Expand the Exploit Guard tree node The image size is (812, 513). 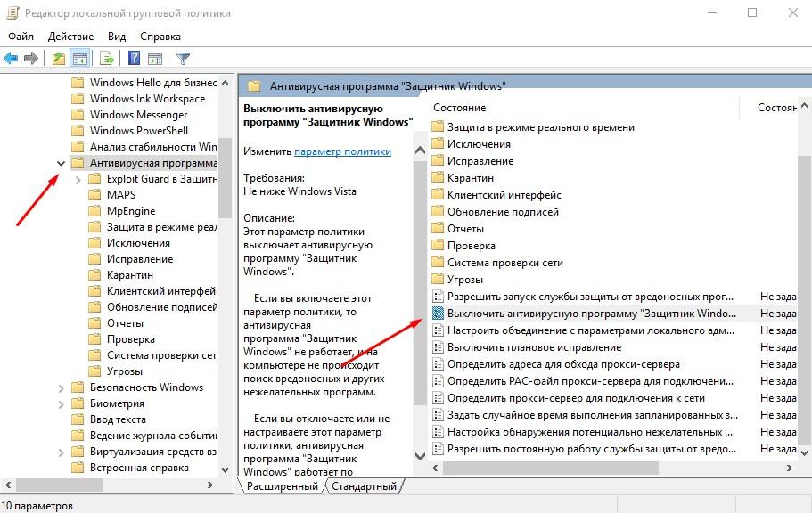[x=78, y=179]
